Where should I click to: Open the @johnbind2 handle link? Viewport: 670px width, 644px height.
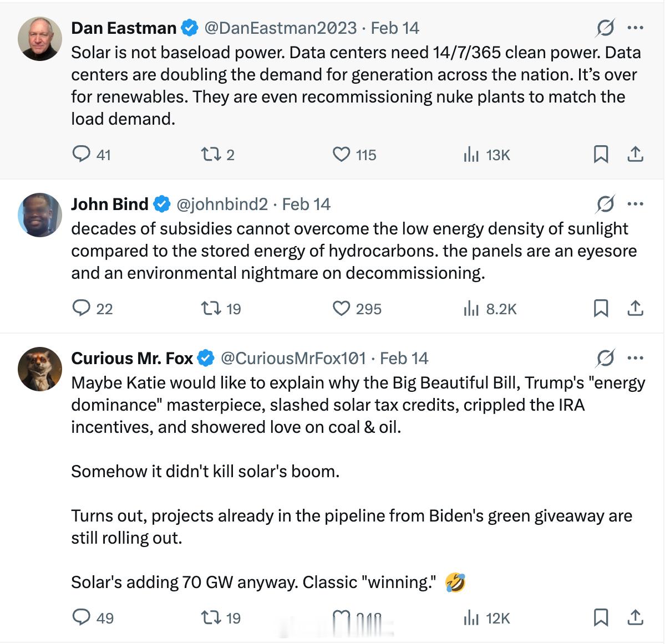tap(222, 204)
